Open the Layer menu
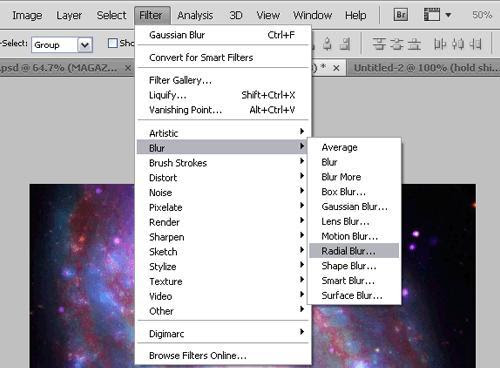This screenshot has width=500, height=368. [69, 15]
